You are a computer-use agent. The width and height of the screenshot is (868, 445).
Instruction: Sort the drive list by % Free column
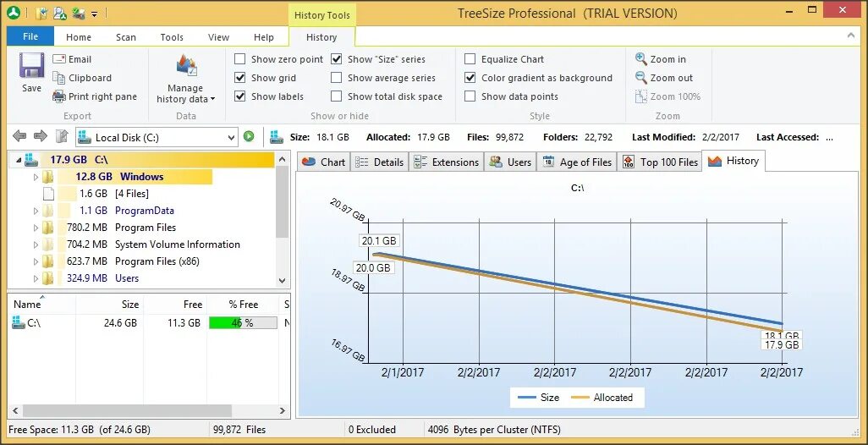244,305
